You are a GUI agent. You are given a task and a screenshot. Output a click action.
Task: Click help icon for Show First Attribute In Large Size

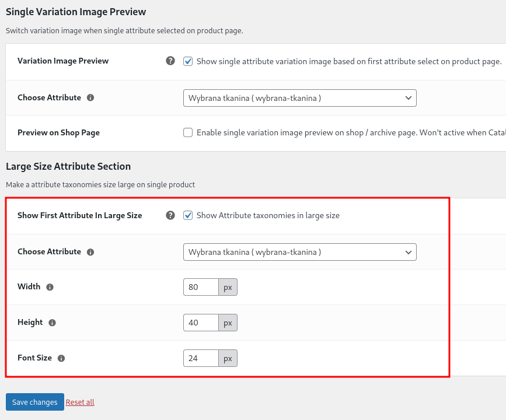(x=170, y=215)
